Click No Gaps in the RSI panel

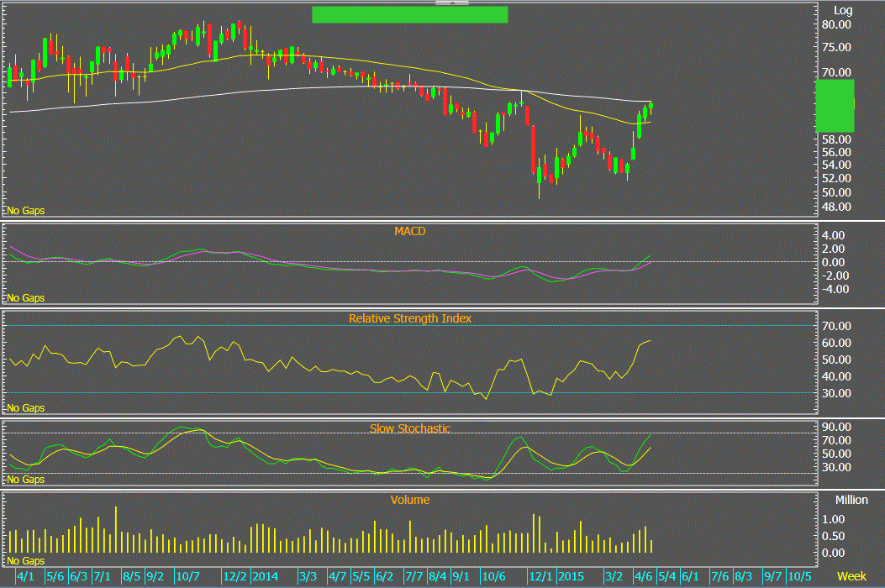pos(25,408)
